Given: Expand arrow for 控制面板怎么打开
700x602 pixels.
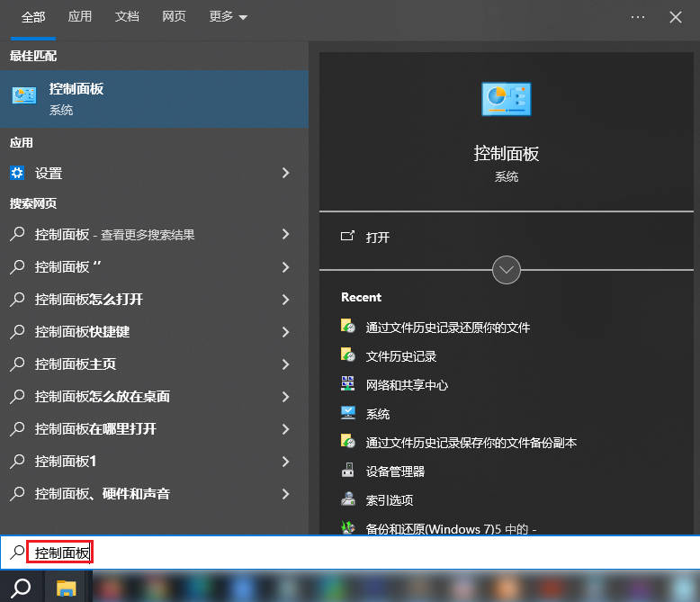Looking at the screenshot, I should [286, 300].
